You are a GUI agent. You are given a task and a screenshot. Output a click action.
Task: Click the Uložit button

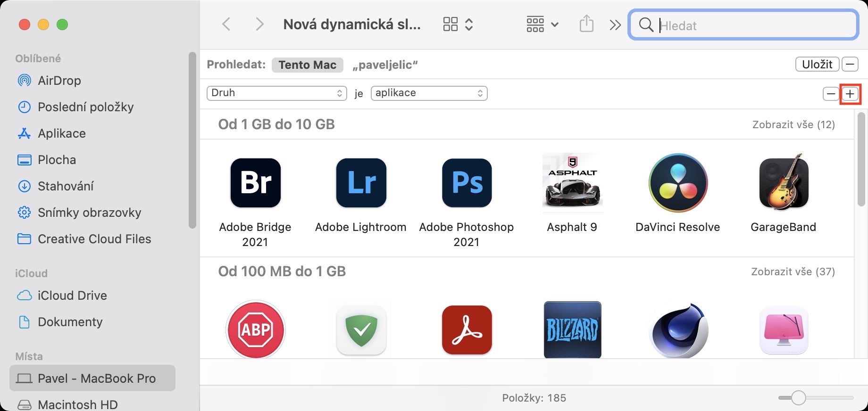[x=817, y=64]
